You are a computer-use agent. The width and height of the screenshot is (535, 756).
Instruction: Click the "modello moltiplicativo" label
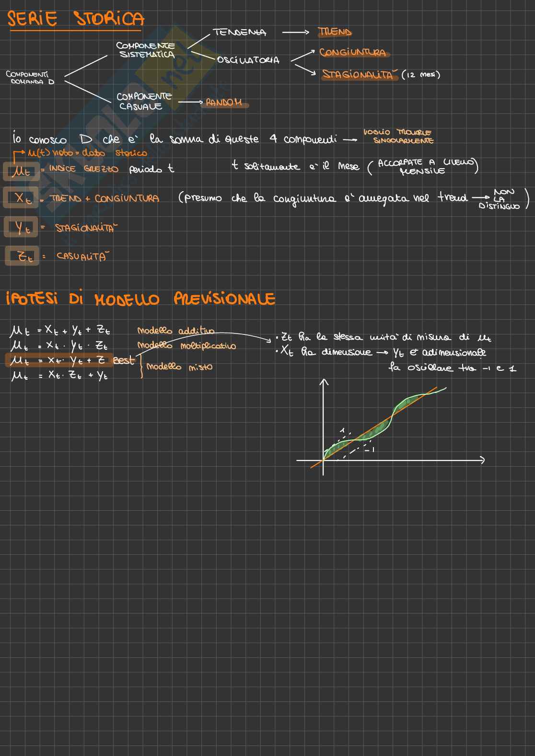186,345
